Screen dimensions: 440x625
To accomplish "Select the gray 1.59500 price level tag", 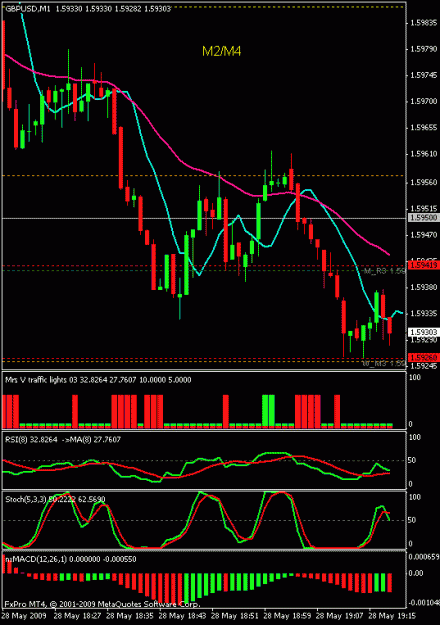I will [424, 218].
